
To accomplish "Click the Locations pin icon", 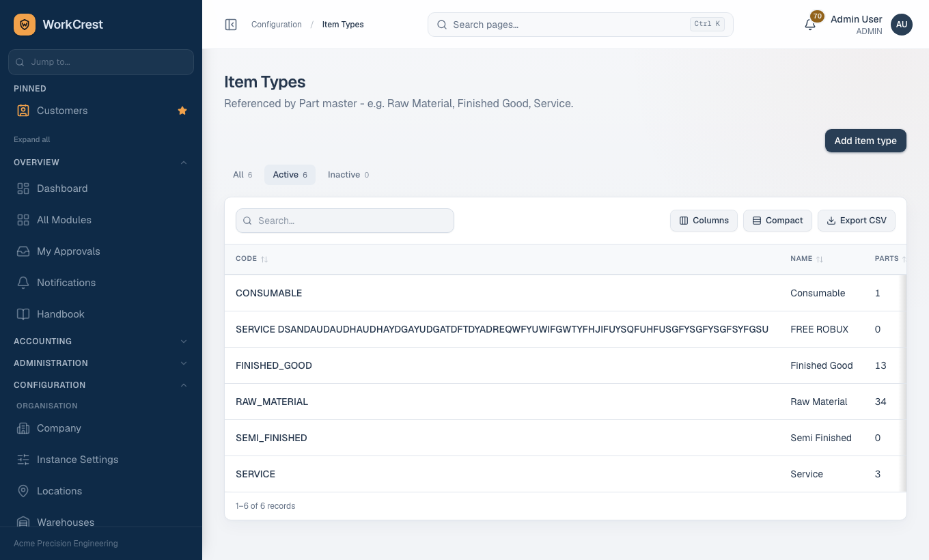I will tap(23, 491).
